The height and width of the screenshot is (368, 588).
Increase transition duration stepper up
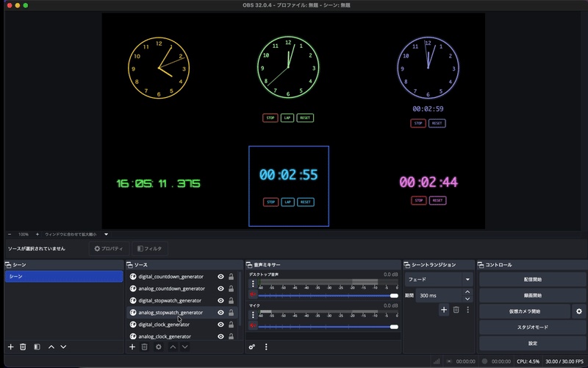[467, 291]
